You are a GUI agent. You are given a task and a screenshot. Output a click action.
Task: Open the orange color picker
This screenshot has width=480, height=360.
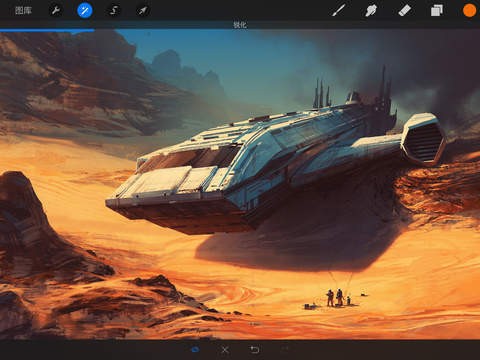(469, 10)
